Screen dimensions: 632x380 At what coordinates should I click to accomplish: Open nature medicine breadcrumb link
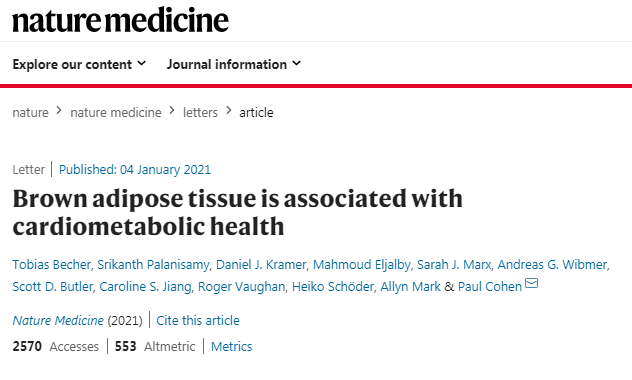pos(116,112)
